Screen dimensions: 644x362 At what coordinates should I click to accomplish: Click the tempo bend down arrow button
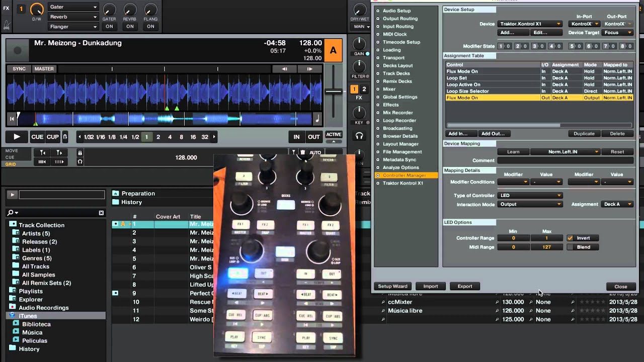point(285,69)
